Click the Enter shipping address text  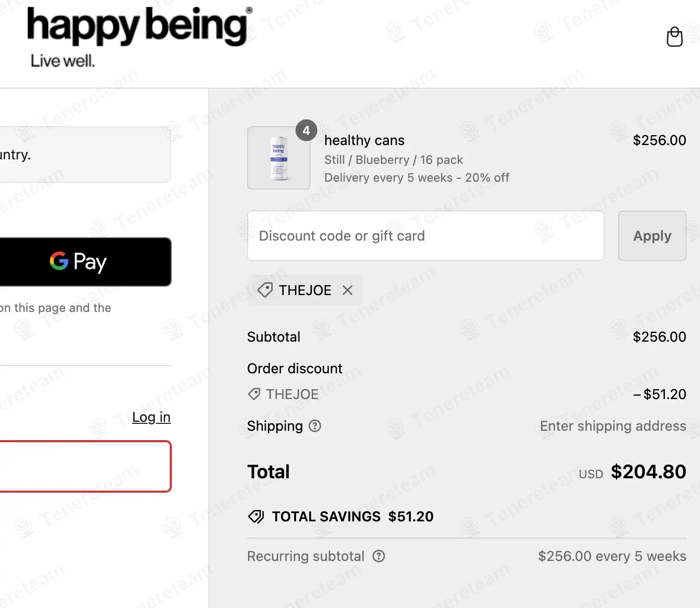point(612,426)
